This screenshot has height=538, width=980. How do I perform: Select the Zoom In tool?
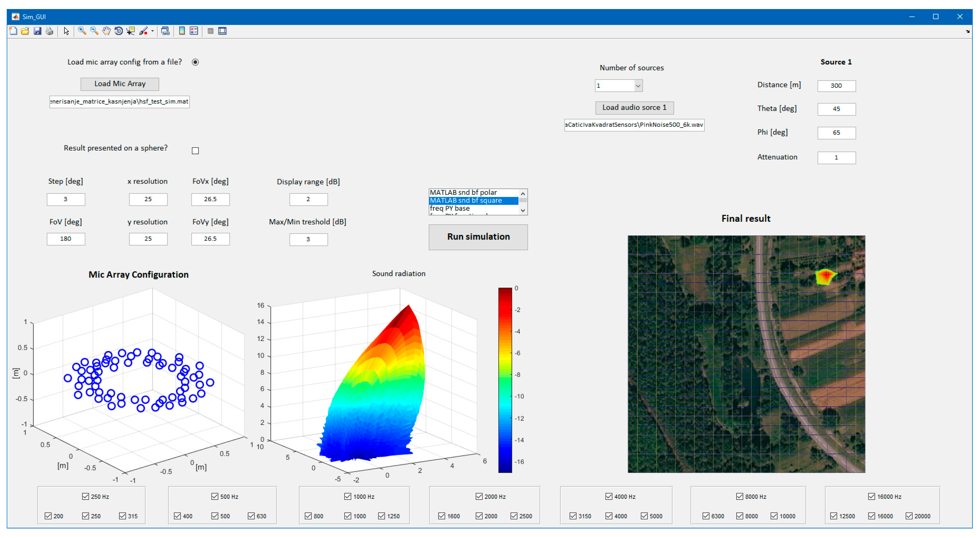pyautogui.click(x=81, y=31)
